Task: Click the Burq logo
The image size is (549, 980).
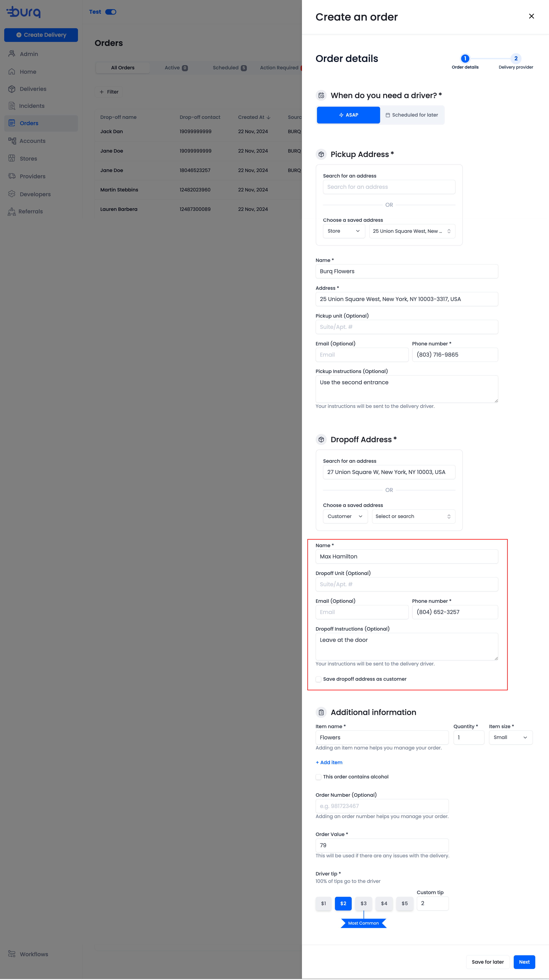Action: [24, 12]
